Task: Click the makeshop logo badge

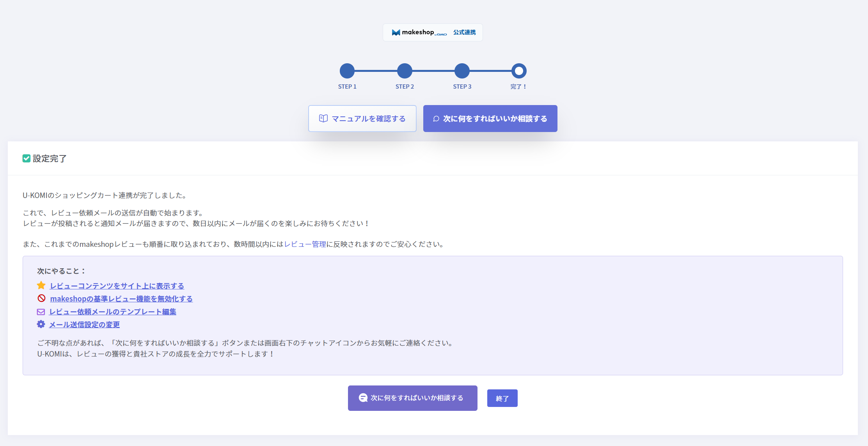Action: click(432, 32)
